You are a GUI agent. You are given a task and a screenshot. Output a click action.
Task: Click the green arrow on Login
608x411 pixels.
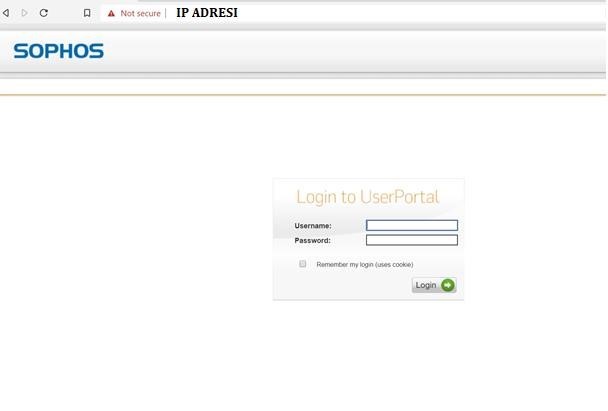[x=448, y=285]
